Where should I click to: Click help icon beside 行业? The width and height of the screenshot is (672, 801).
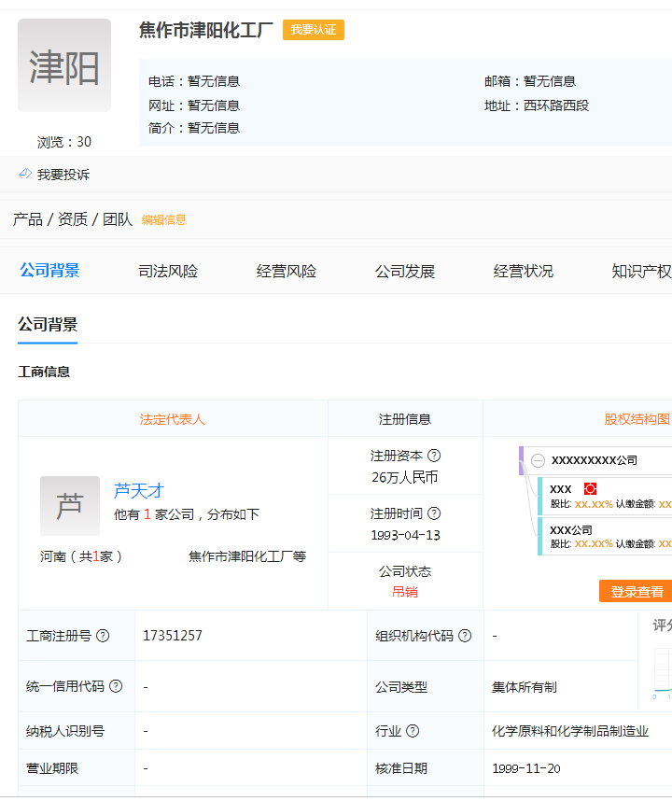[413, 731]
